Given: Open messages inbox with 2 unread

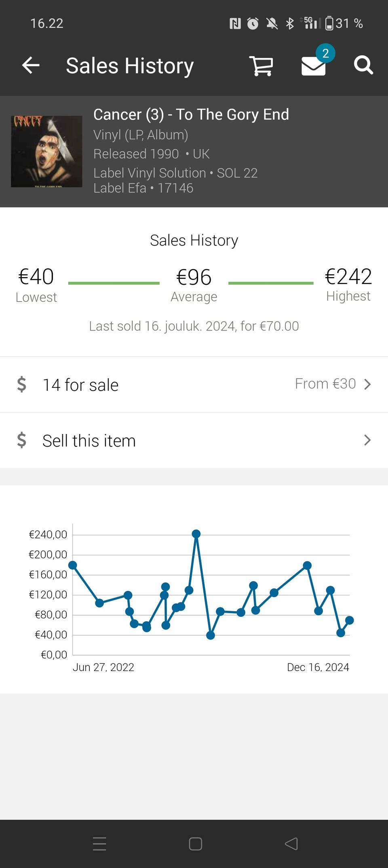Looking at the screenshot, I should (314, 66).
